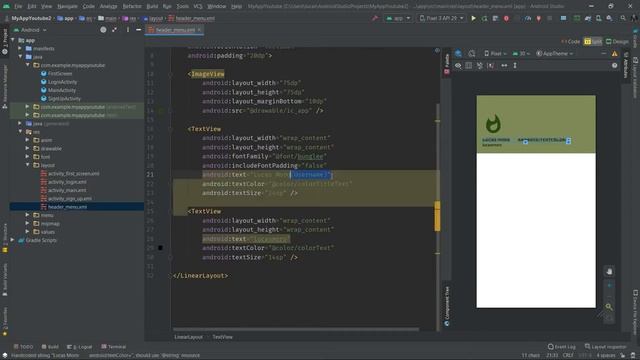Open the Layout Inspector button
This screenshot has width=640, height=360.
coord(606,347)
